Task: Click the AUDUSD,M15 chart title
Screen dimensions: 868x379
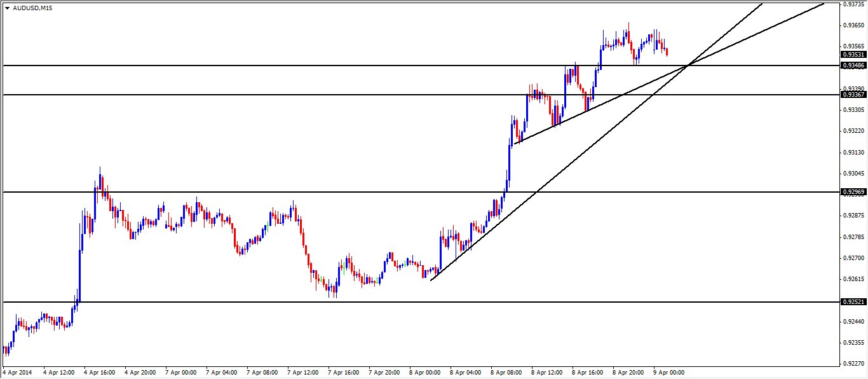Action: (x=33, y=8)
